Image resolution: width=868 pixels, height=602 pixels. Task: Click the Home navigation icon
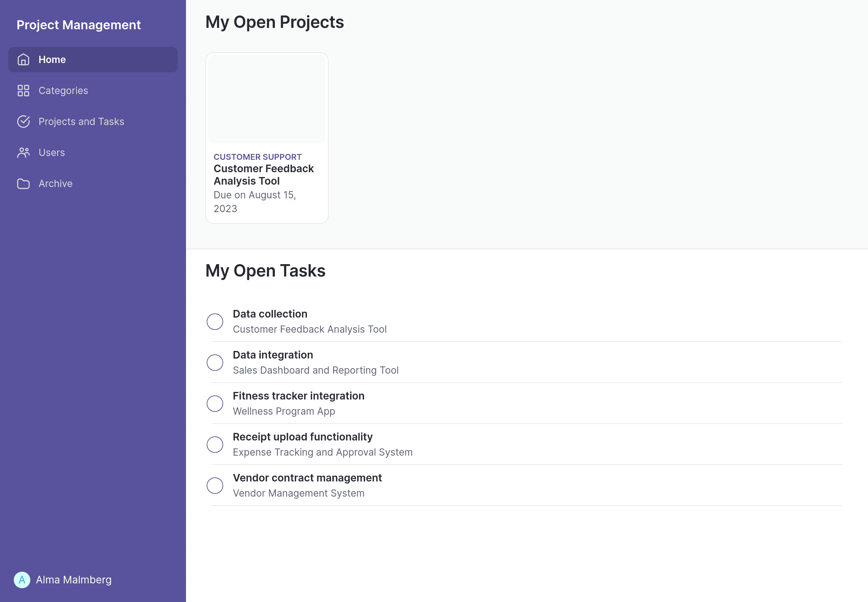coord(23,59)
